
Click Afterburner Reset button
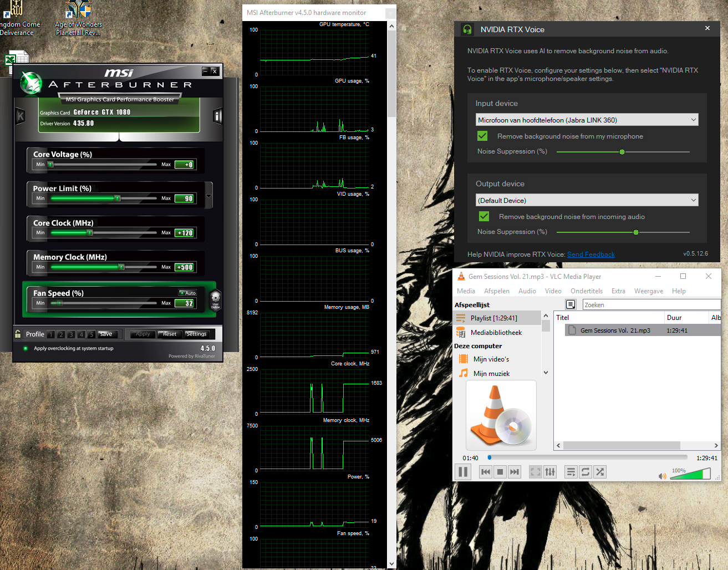click(170, 334)
